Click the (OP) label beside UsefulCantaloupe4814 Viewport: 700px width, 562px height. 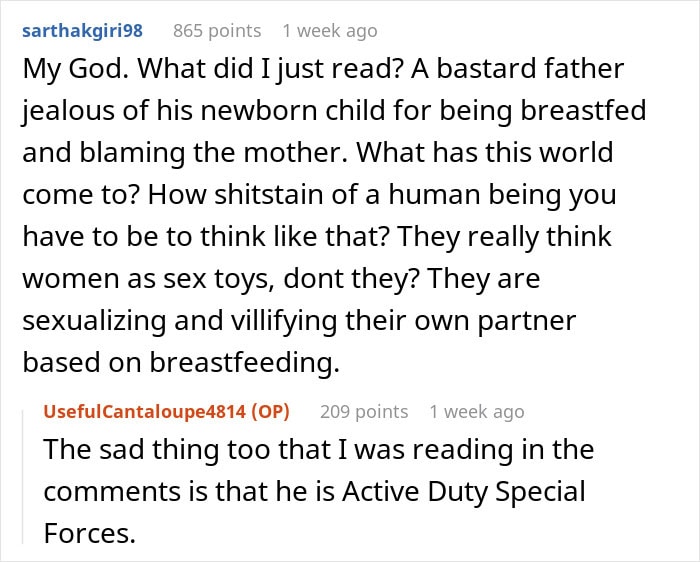pos(270,411)
